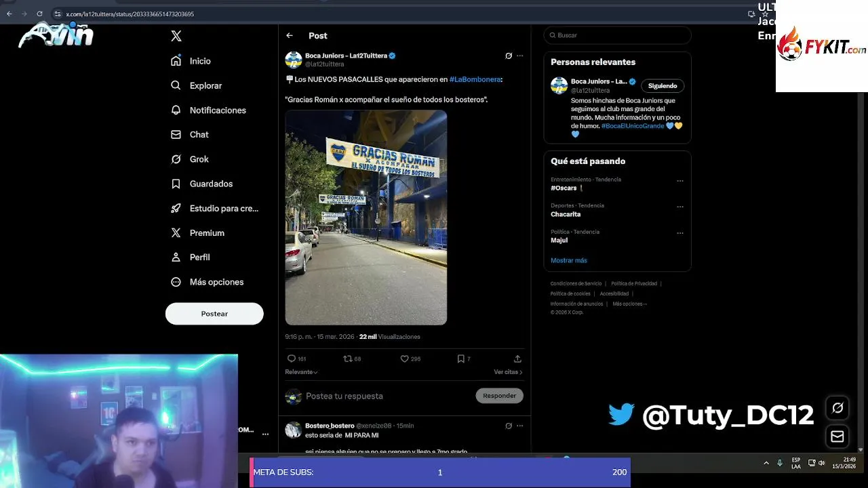Open Bostero_bostero's avatar in the reply

point(293,430)
